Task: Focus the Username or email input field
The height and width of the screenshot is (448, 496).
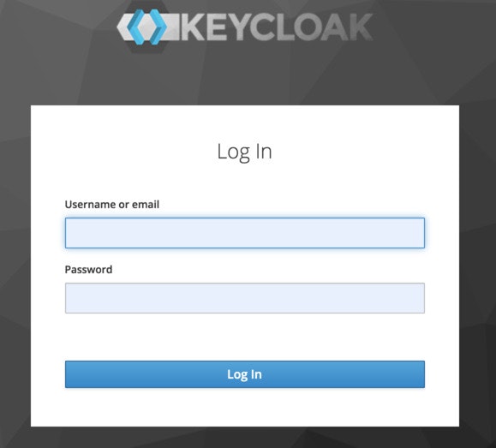Action: pos(245,233)
